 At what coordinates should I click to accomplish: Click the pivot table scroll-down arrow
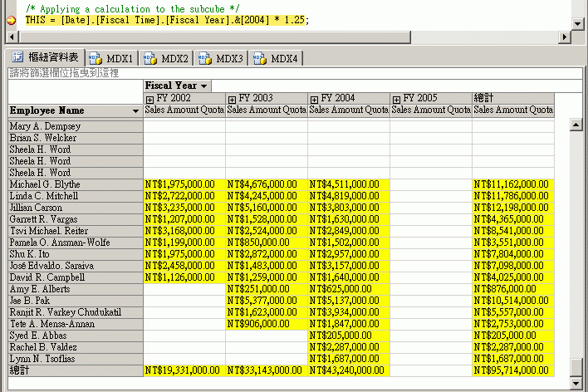click(576, 384)
